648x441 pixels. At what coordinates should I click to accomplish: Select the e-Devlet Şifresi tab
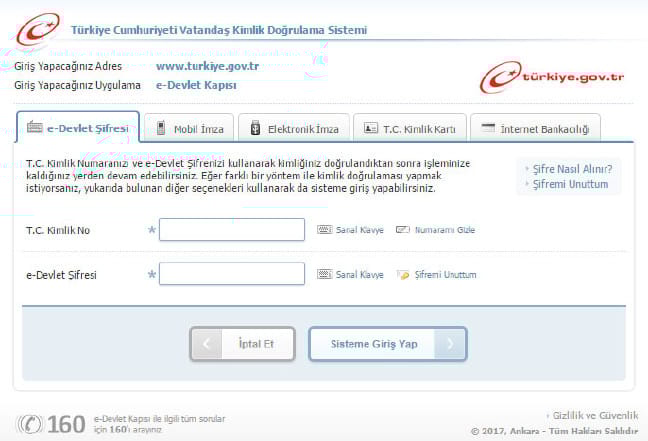(77, 128)
